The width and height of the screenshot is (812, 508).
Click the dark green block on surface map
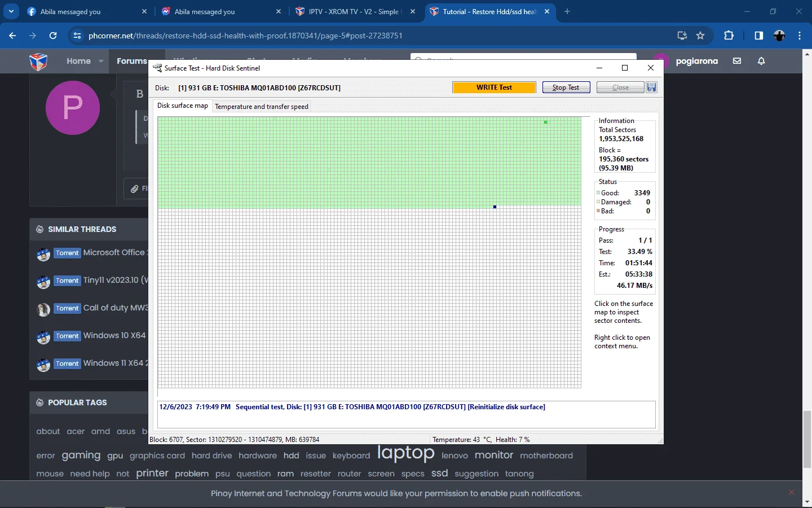[x=545, y=122]
